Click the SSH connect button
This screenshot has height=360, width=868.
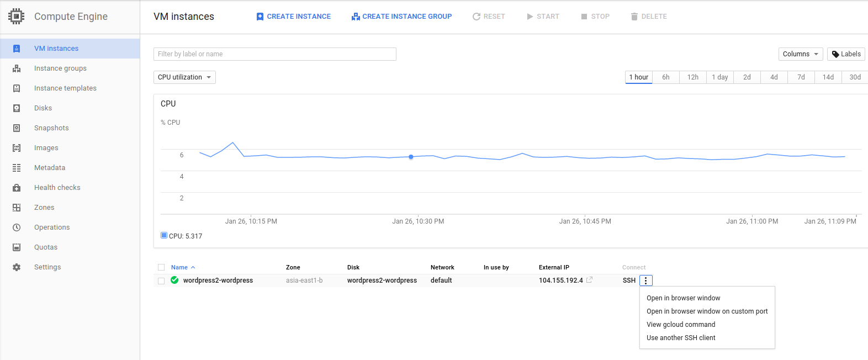coord(629,280)
